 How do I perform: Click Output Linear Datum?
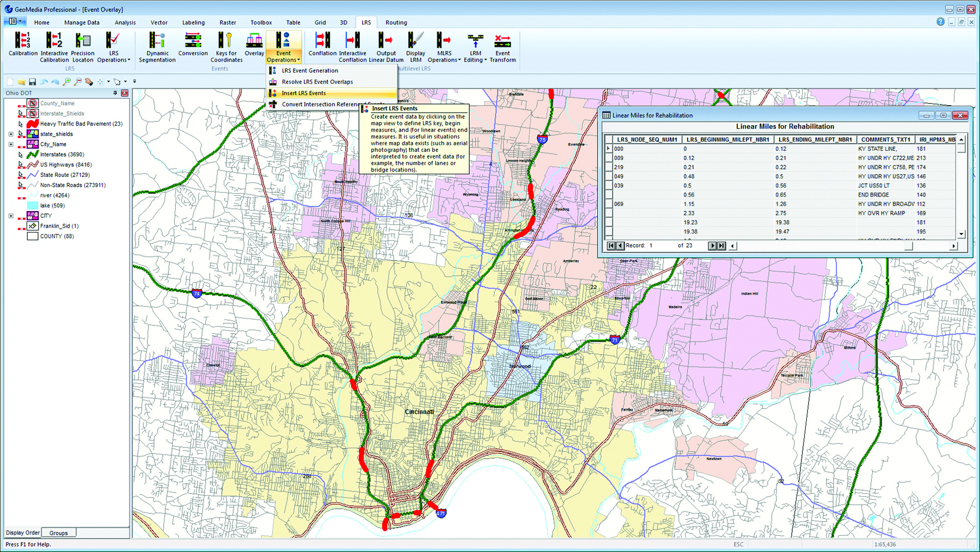[x=386, y=47]
